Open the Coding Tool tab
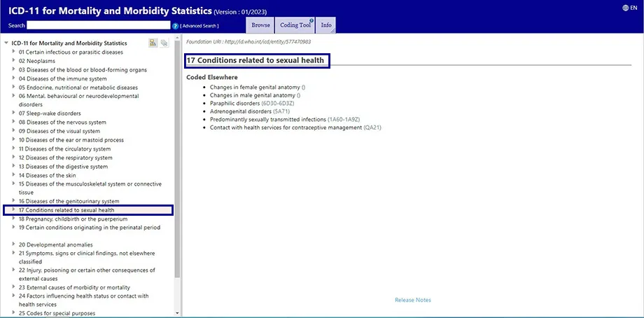Image resolution: width=644 pixels, height=318 pixels. [294, 25]
